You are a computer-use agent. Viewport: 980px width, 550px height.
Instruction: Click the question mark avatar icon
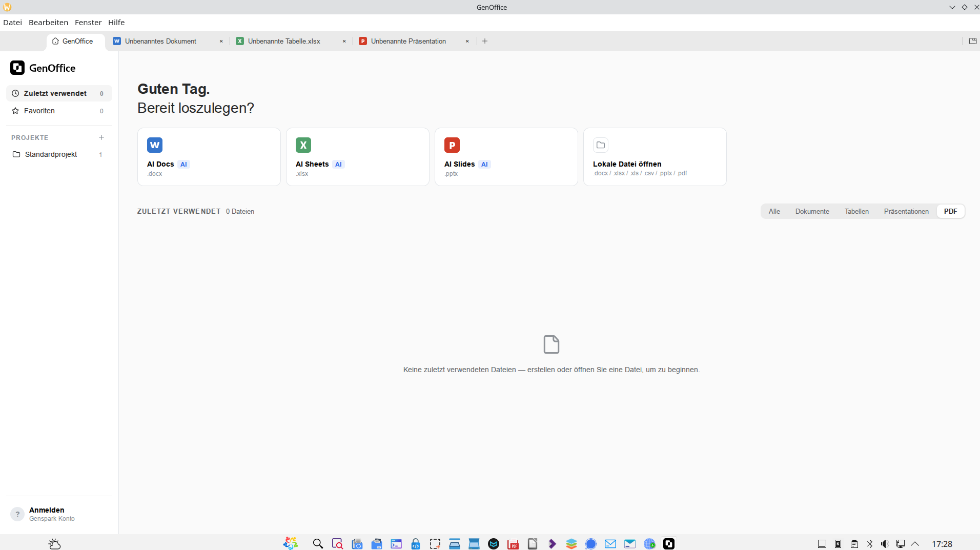click(x=17, y=514)
